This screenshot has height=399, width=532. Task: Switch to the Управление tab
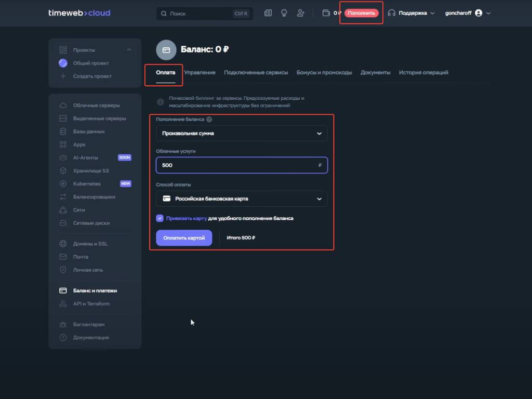point(200,73)
